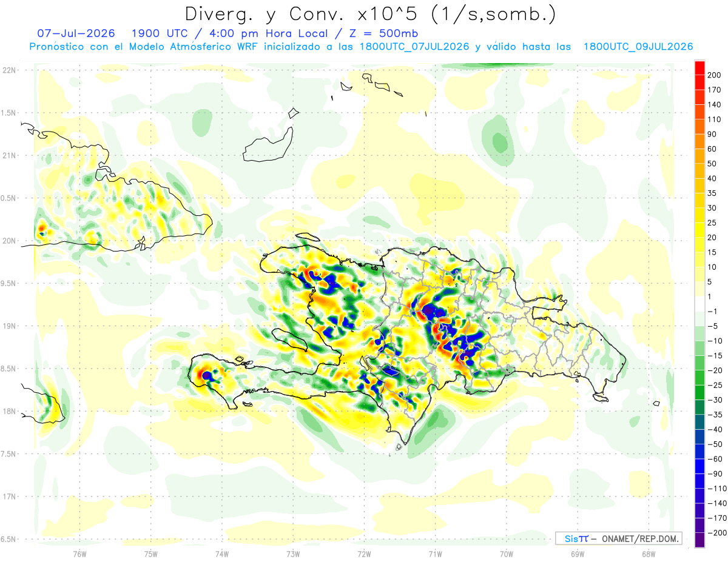Click the -60 value on the color scale
This screenshot has height=562, width=728.
(716, 459)
